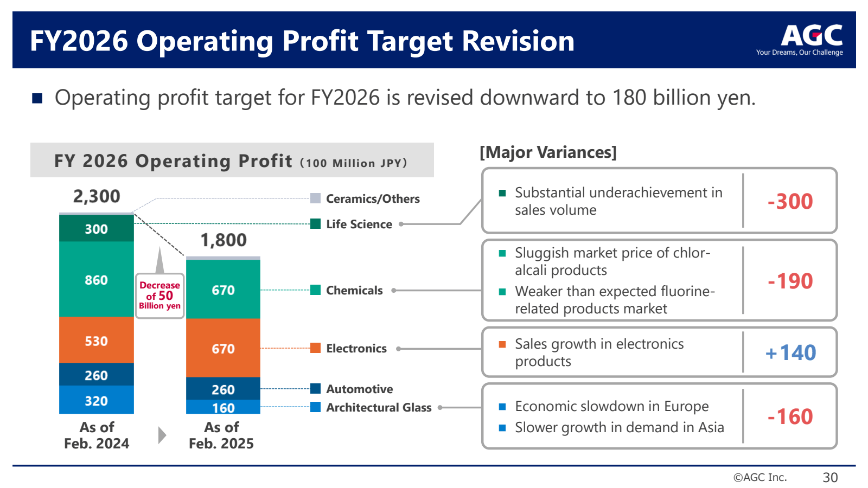Click 'Substantial underachievement in sales volume' text
Screen dimensions: 868x488
(x=618, y=201)
